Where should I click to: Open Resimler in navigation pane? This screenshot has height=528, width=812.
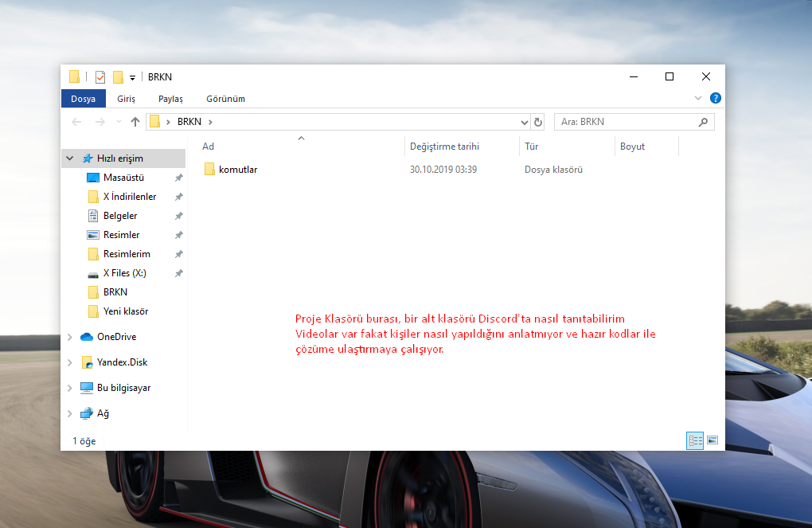point(121,235)
